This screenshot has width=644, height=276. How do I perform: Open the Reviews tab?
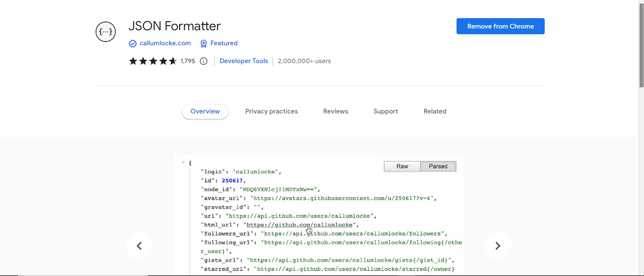(335, 111)
